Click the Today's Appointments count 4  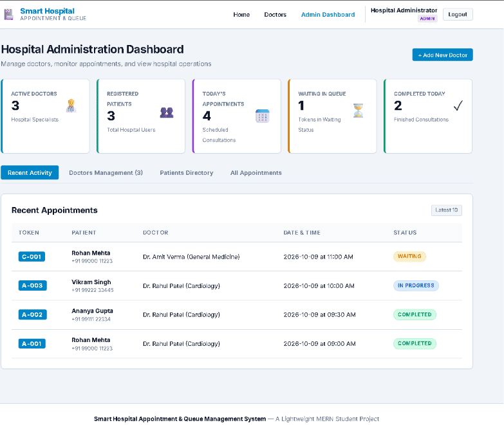207,116
